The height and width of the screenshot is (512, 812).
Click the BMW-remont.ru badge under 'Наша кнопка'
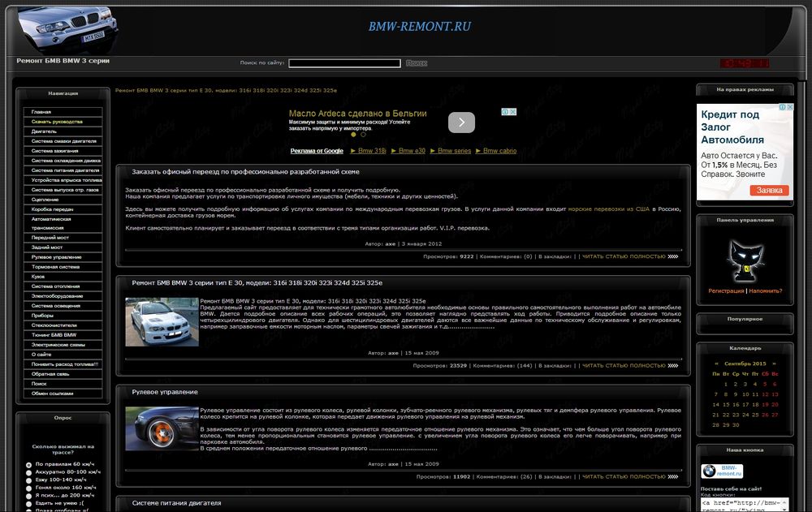pyautogui.click(x=722, y=471)
